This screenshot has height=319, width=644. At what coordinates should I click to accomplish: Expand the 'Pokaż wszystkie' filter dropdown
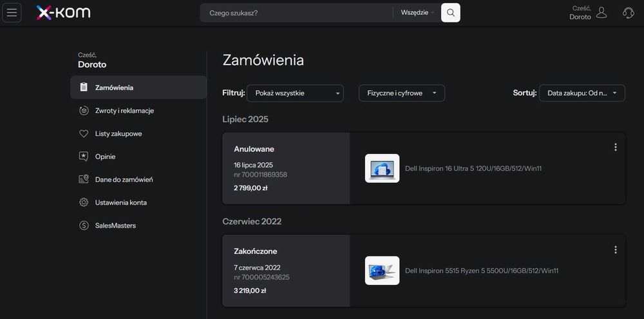pyautogui.click(x=295, y=93)
